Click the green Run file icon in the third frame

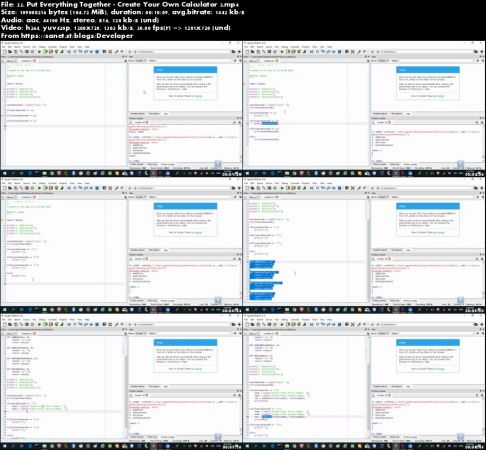pos(39,188)
